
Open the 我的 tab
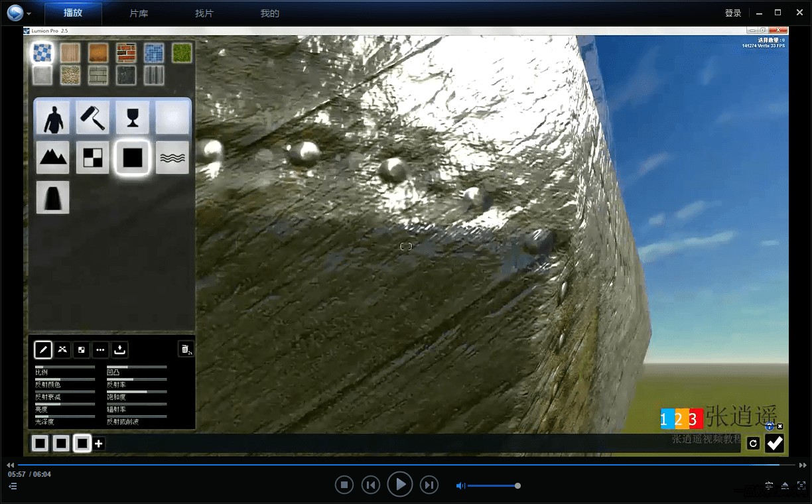coord(270,13)
